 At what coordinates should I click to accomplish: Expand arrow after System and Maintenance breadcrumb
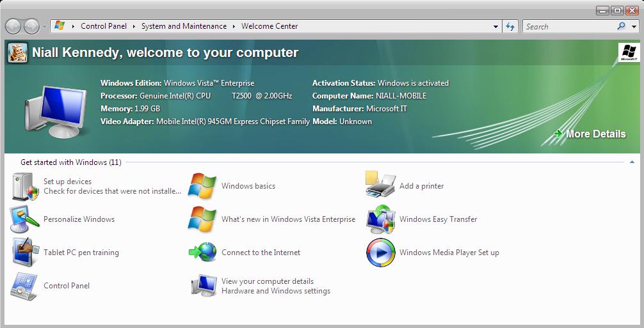point(234,26)
